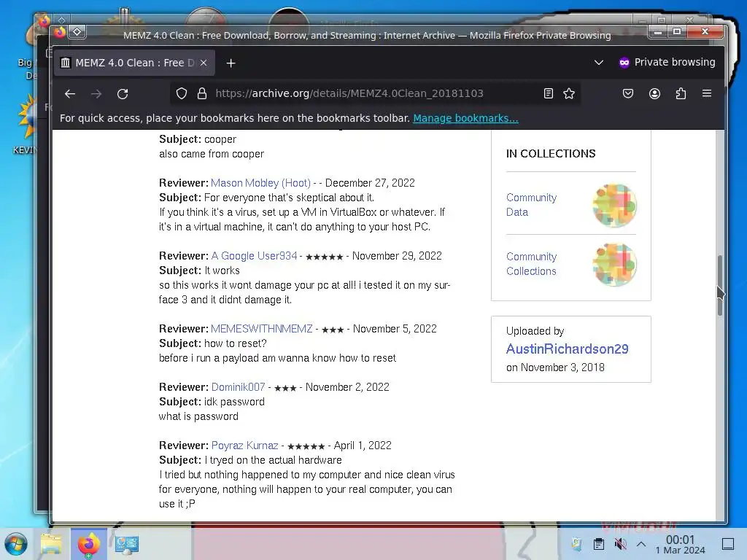Image resolution: width=747 pixels, height=560 pixels.
Task: Open the Windows Start menu orb
Action: [16, 544]
